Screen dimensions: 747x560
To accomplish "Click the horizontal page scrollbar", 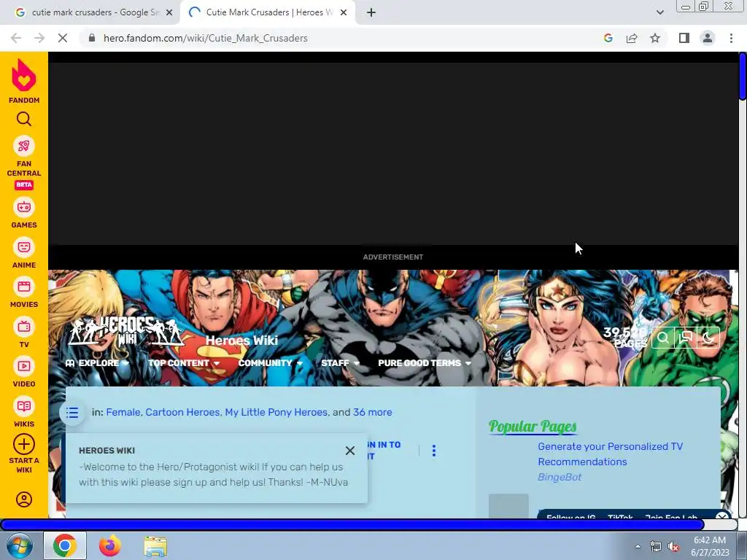I will pos(352,525).
